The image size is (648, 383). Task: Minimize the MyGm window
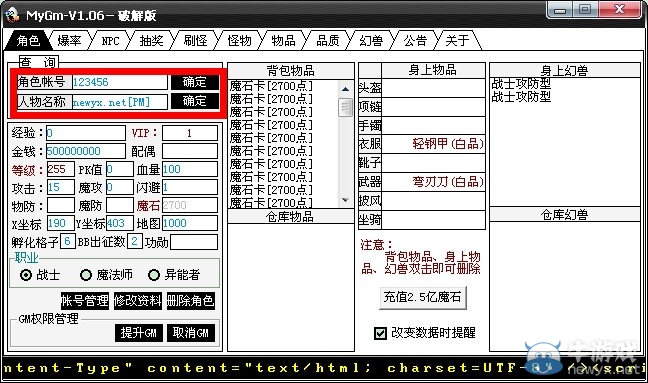[560, 10]
